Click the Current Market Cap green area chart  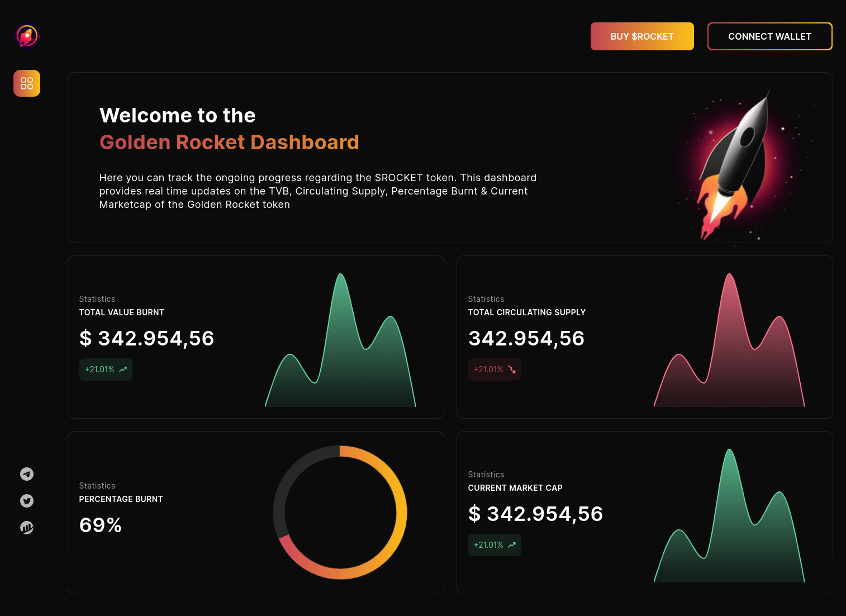point(729,515)
